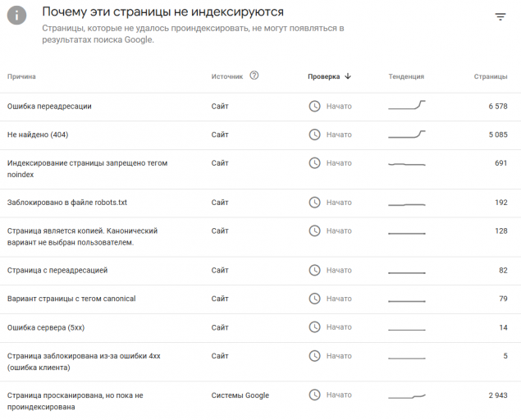Click the trend sparkline for Не найдено (404)

(x=407, y=134)
